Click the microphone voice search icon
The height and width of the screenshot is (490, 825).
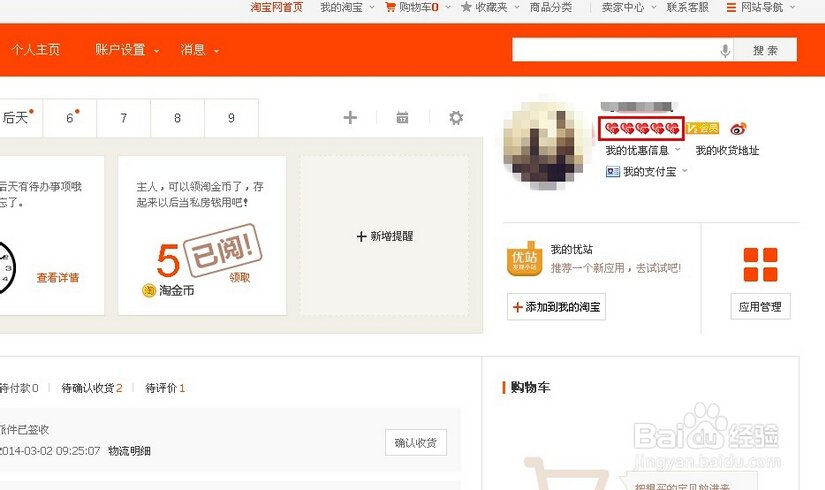point(725,51)
